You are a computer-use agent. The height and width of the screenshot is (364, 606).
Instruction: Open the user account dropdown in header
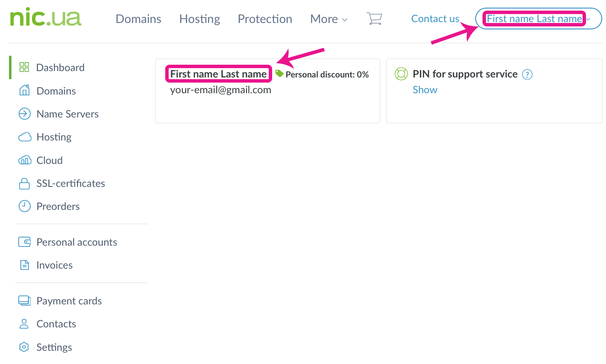(538, 19)
